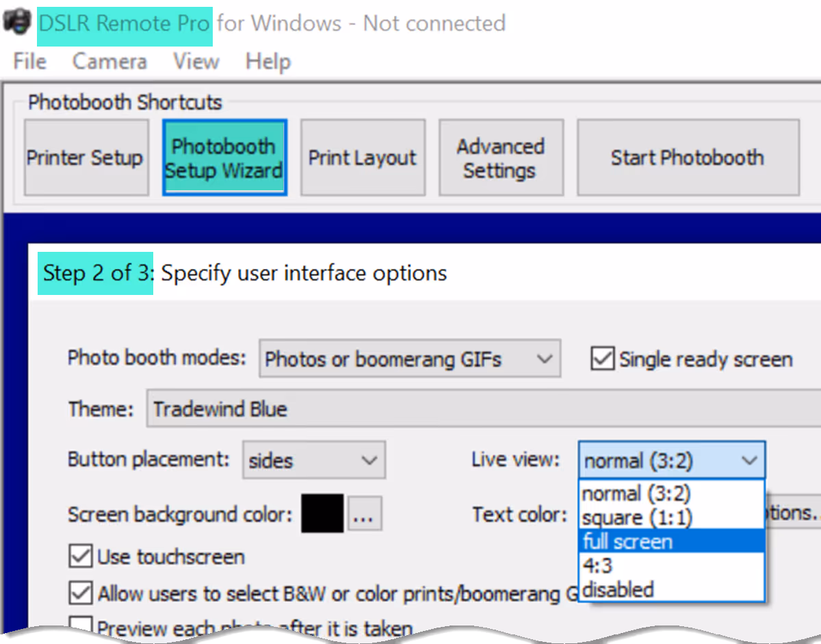
Task: Open Print Layout editor
Action: [x=363, y=158]
